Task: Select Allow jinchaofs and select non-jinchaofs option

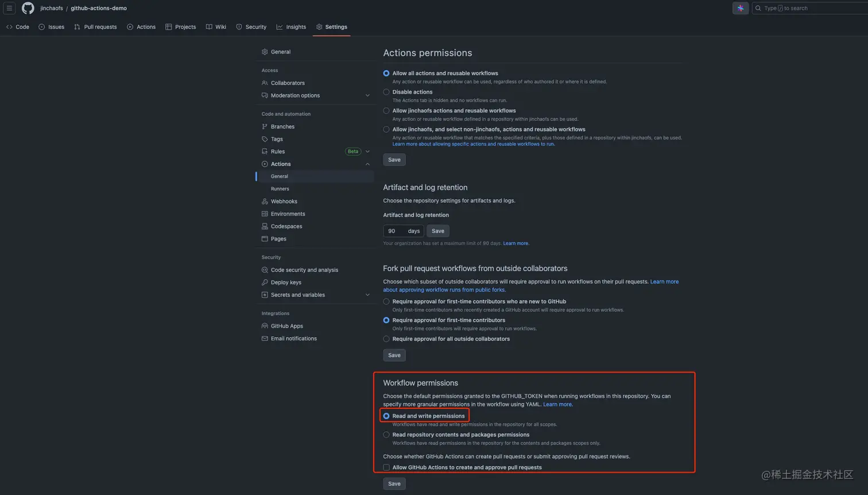Action: point(386,129)
